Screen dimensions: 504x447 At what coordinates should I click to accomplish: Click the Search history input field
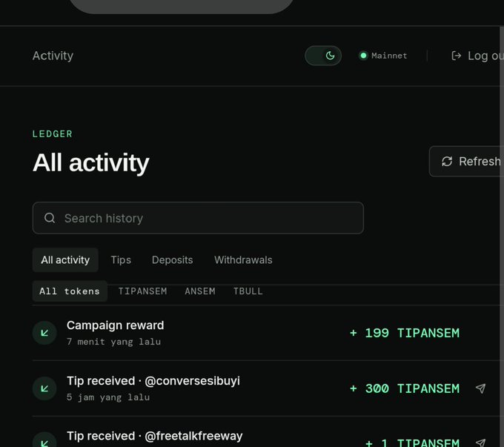pos(198,218)
